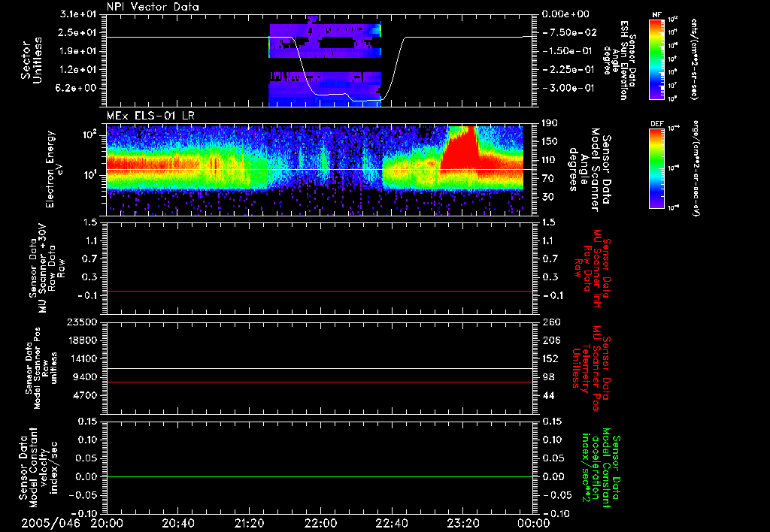The image size is (770, 532).
Task: Click the white trace in the Scanner Pos panel
Action: (319, 369)
